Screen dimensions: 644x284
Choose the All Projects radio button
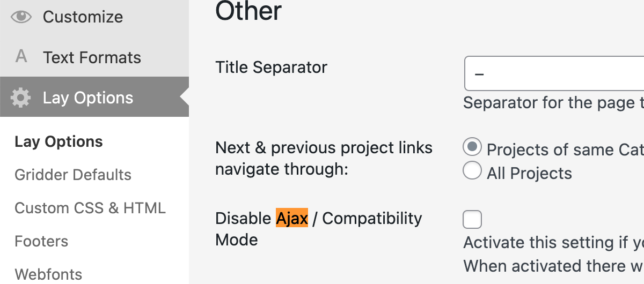pos(472,171)
